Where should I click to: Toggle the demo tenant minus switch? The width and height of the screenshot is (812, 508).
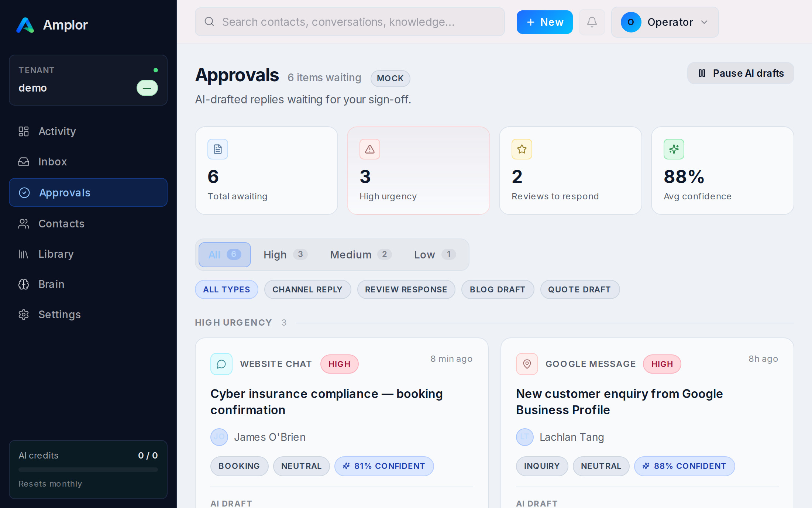(147, 88)
